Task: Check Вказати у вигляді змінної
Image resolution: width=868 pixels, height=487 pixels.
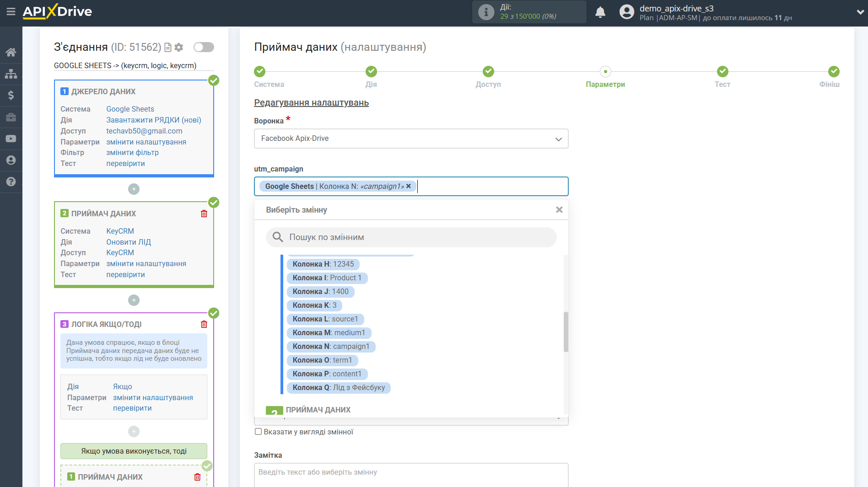Action: click(259, 432)
